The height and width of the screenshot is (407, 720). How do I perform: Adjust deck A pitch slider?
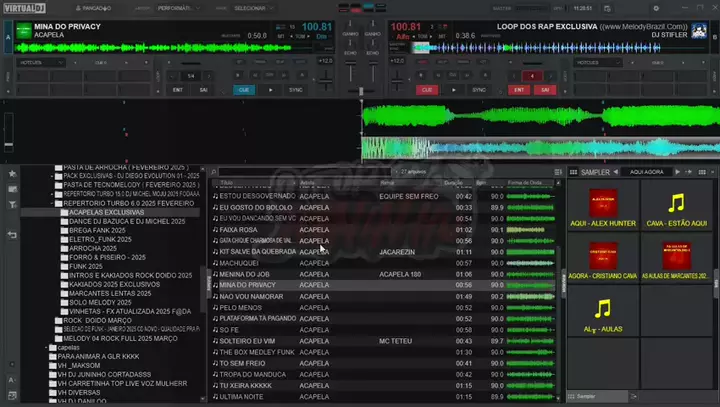(x=326, y=81)
